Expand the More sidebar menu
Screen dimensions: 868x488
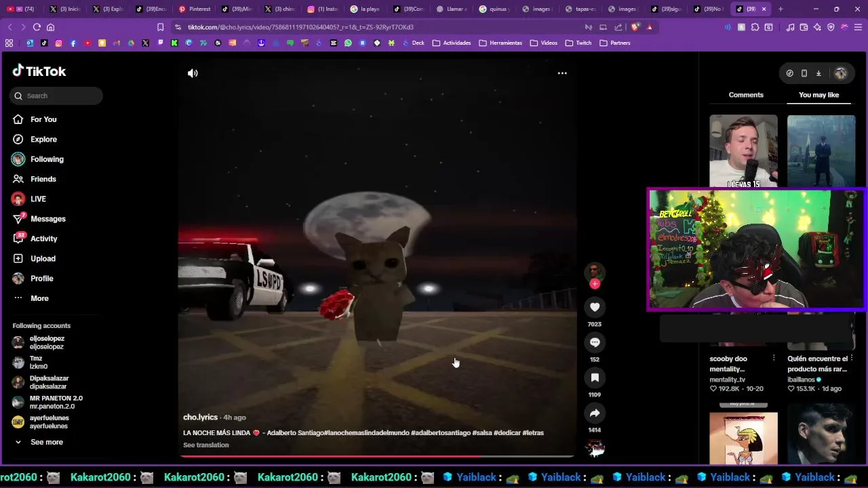pos(39,298)
